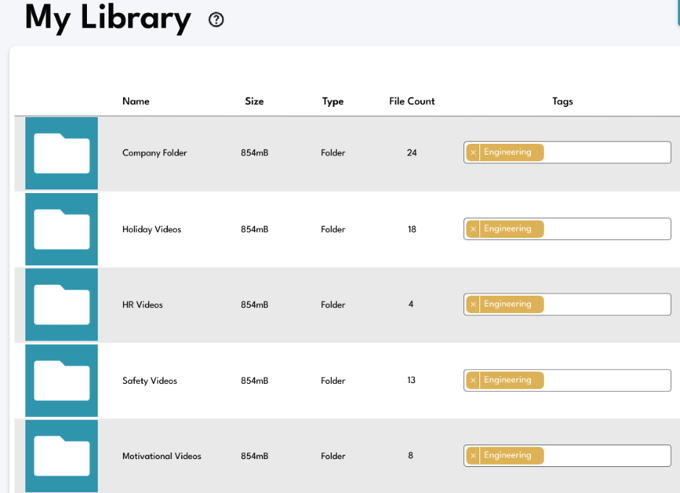Open the Motivational Videos folder icon
680x493 pixels.
click(62, 456)
